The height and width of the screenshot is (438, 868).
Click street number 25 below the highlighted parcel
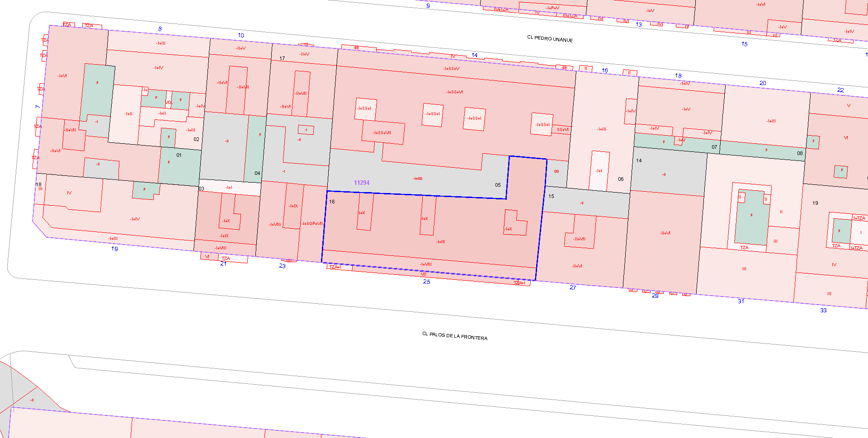[426, 282]
